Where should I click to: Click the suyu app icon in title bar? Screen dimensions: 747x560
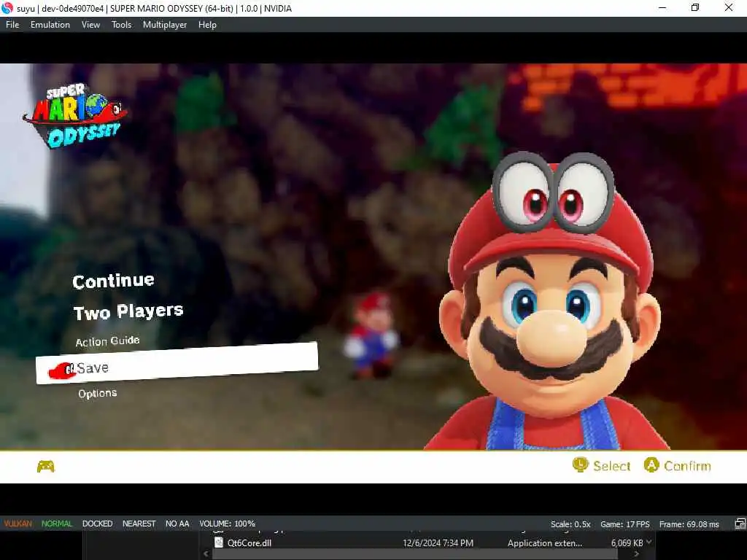[7, 8]
